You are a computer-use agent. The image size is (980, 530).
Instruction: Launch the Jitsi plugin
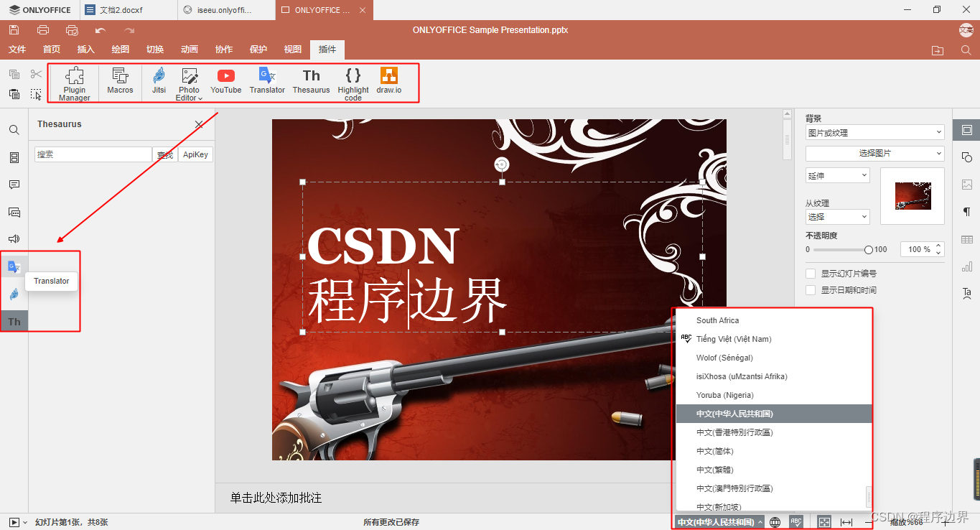[x=159, y=80]
